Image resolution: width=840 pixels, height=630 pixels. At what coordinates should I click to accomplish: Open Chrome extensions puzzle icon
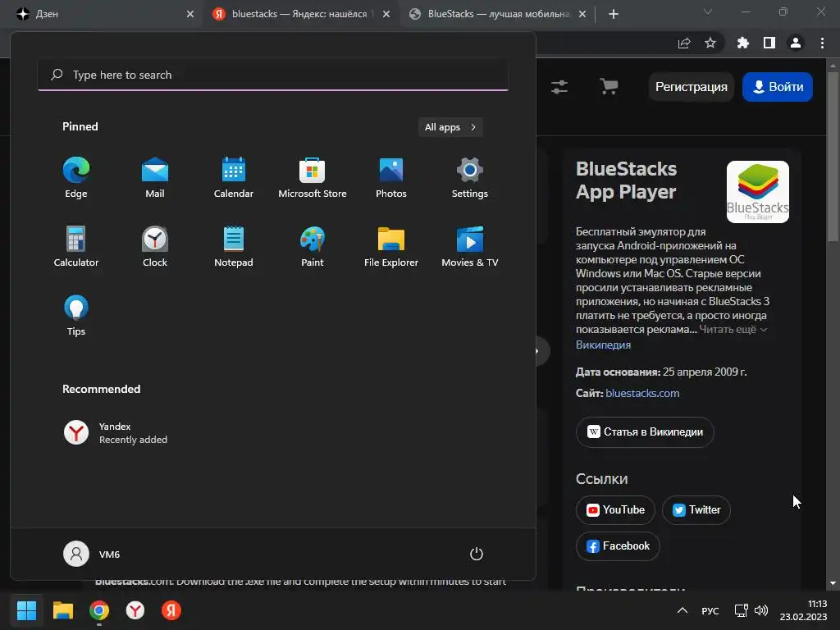pyautogui.click(x=743, y=43)
